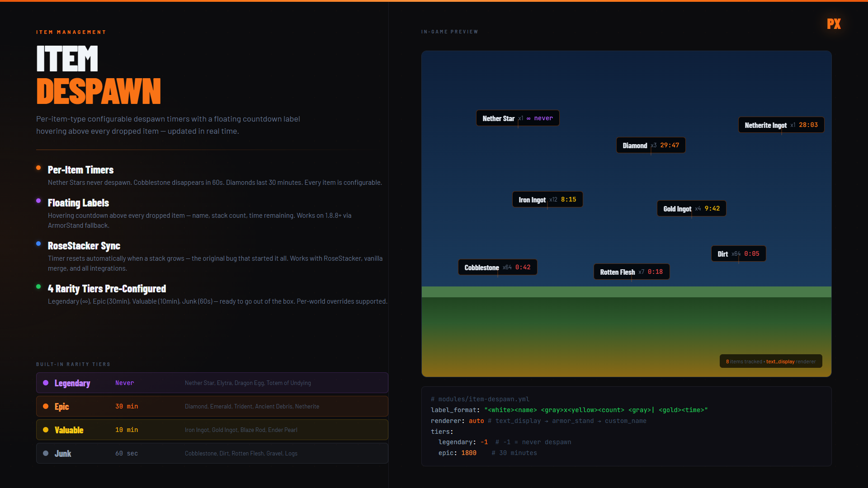This screenshot has width=868, height=488.
Task: Click the 'Per-Item Timers' heading
Action: click(80, 170)
